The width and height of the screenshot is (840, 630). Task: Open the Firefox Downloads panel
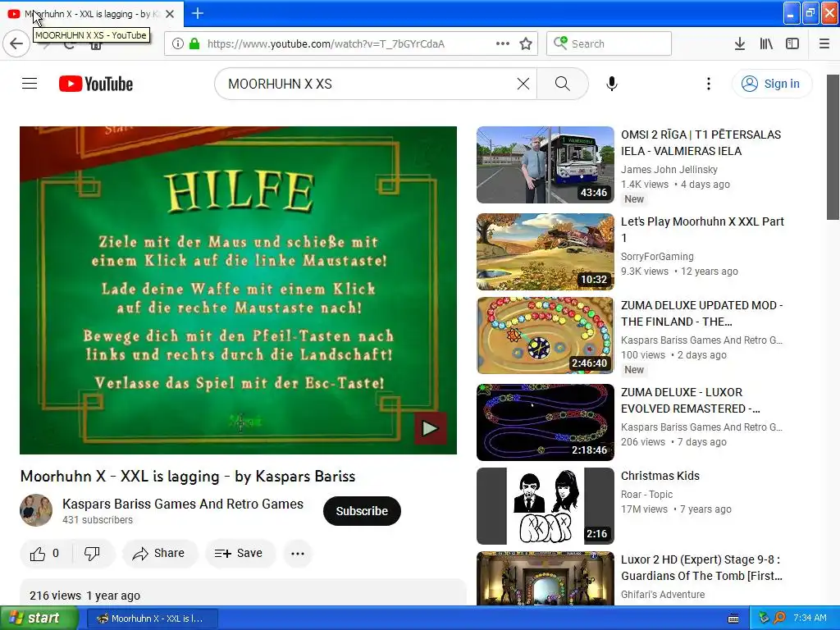[739, 43]
